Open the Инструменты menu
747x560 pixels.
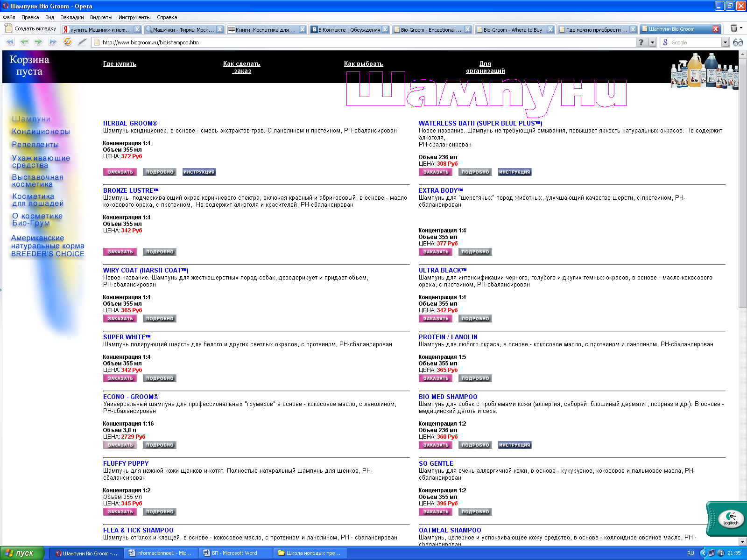pos(134,17)
